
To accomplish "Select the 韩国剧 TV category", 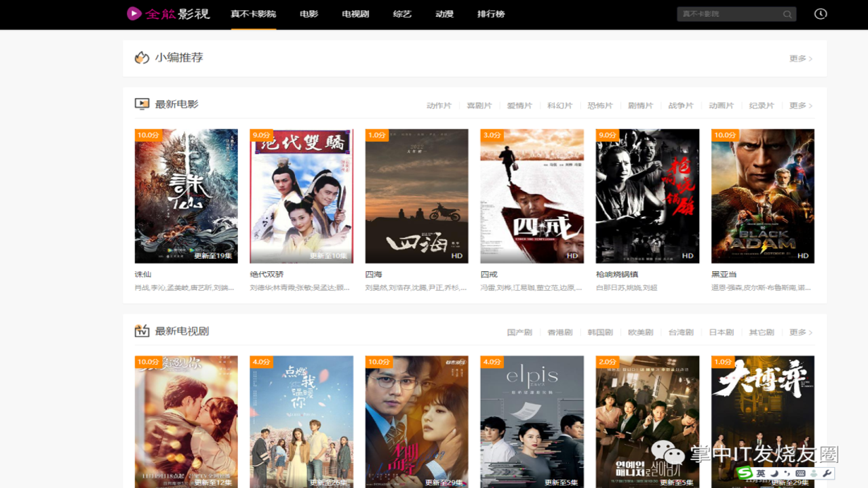I will (600, 333).
